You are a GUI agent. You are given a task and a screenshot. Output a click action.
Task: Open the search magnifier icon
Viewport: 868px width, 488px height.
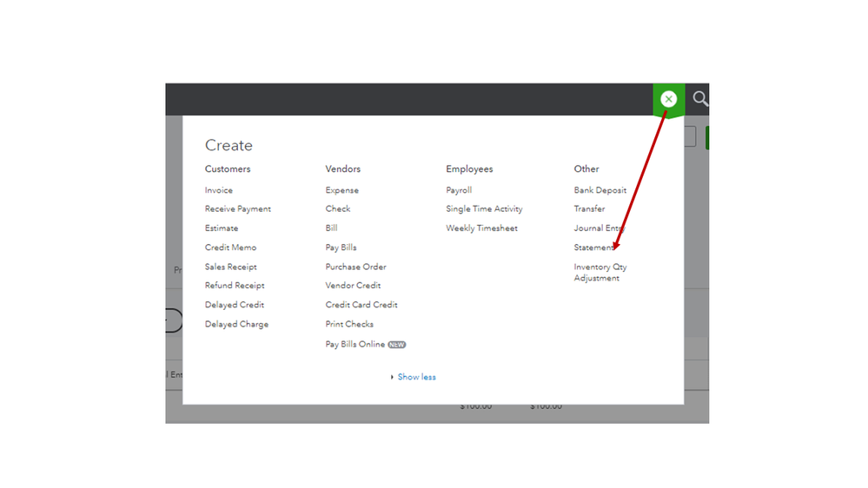coord(700,98)
